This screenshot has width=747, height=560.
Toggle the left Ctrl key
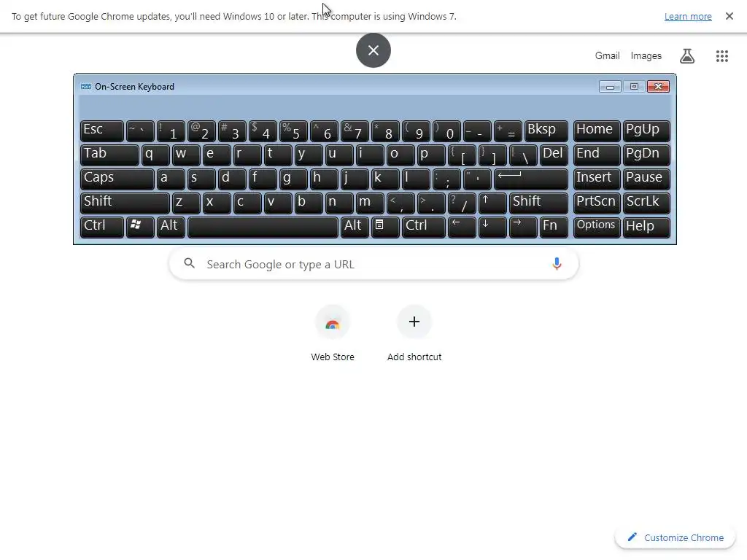click(x=102, y=227)
